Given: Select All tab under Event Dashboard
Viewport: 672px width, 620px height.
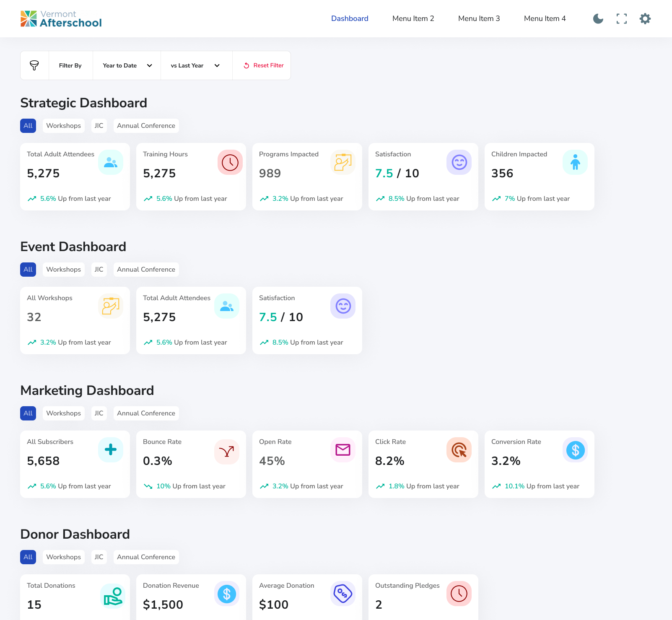Looking at the screenshot, I should [28, 270].
